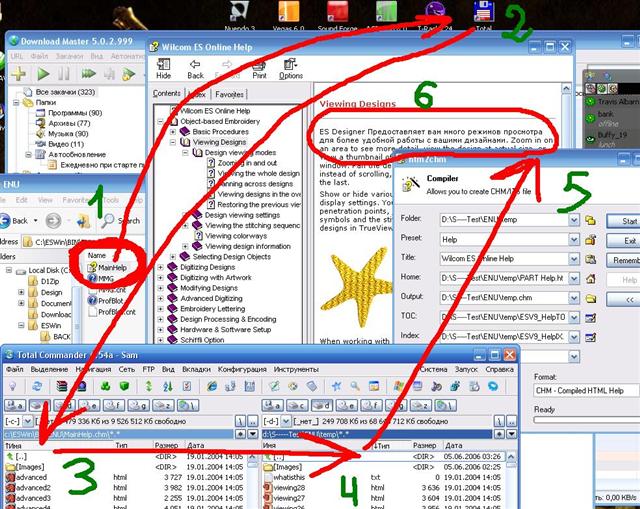Expand the Design folder in the Explorer tree

21,292
